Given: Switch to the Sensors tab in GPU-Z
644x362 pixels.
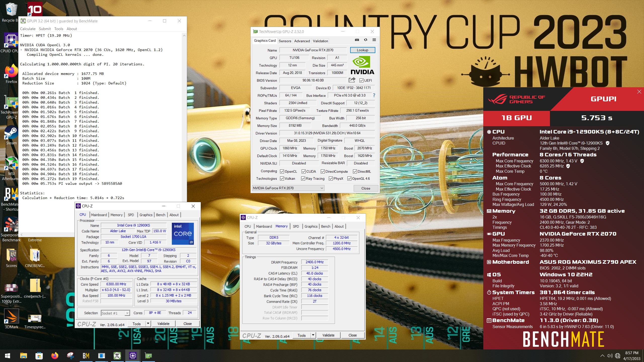Looking at the screenshot, I should click(x=285, y=41).
